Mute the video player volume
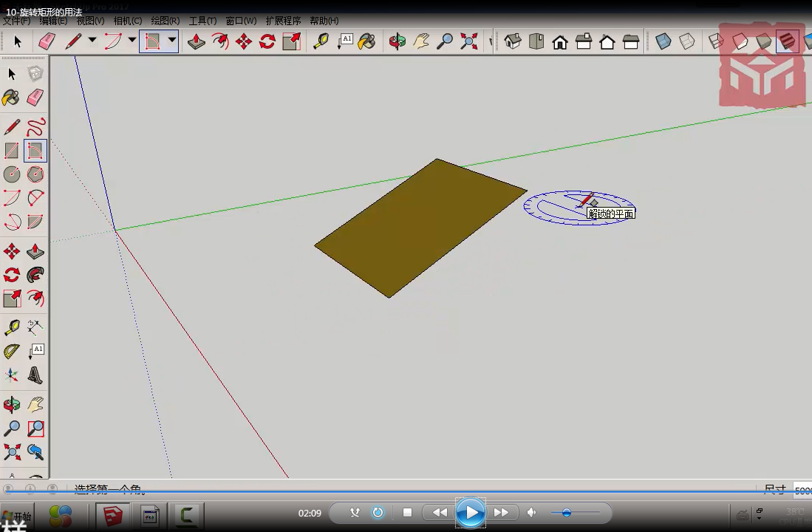The image size is (812, 532). (531, 513)
